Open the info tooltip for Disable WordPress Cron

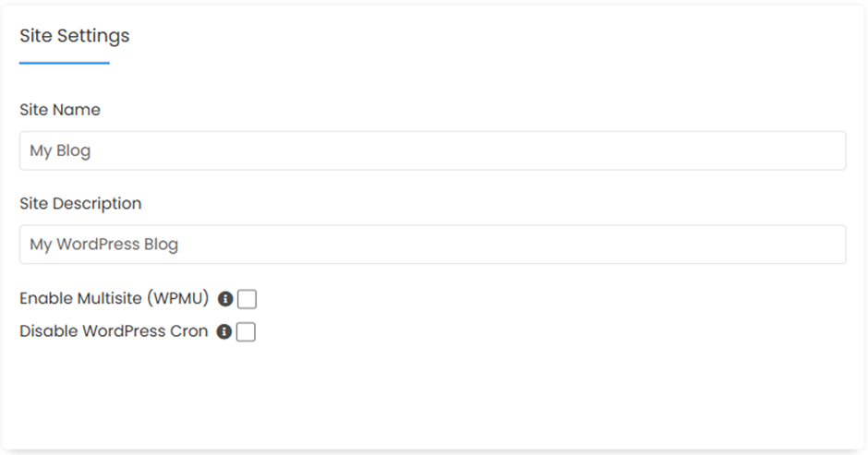click(x=223, y=331)
